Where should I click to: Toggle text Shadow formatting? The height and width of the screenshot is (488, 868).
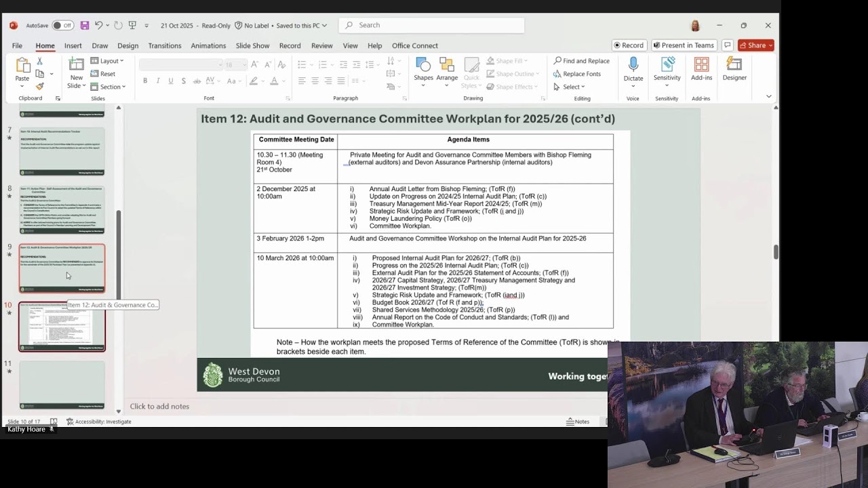click(184, 81)
